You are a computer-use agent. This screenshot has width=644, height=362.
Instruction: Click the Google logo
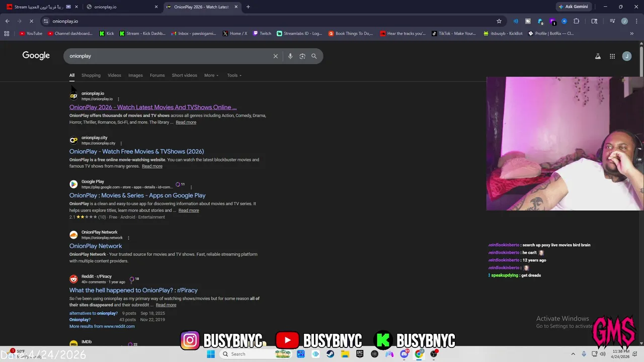tap(36, 56)
